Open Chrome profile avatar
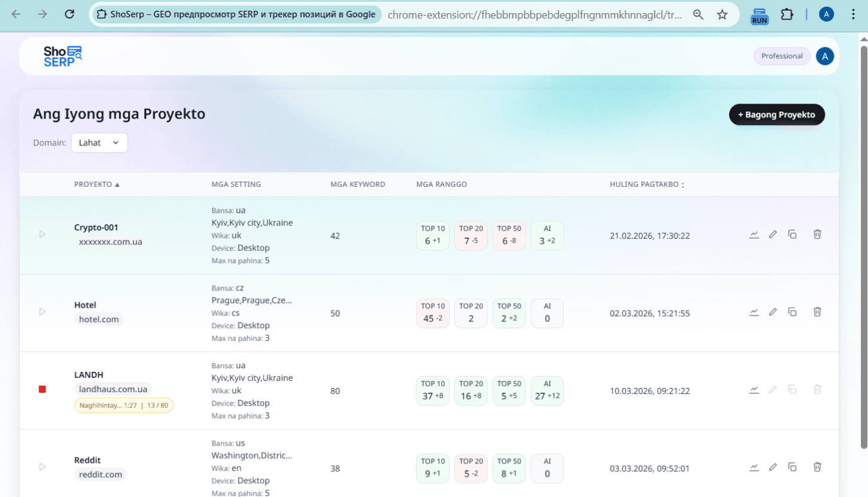This screenshot has height=497, width=868. point(827,14)
